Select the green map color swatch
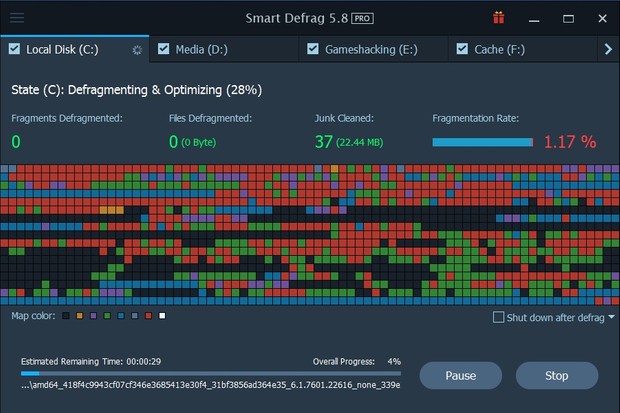 [x=107, y=316]
